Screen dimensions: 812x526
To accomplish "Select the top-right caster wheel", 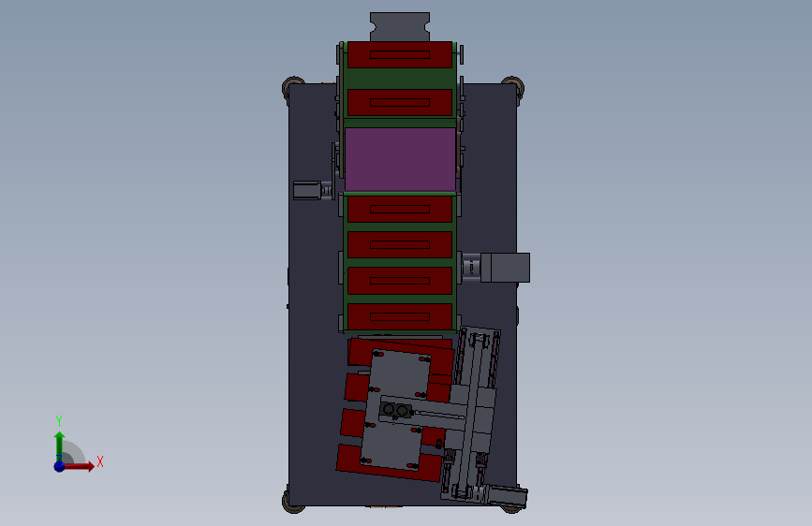I will point(513,85).
